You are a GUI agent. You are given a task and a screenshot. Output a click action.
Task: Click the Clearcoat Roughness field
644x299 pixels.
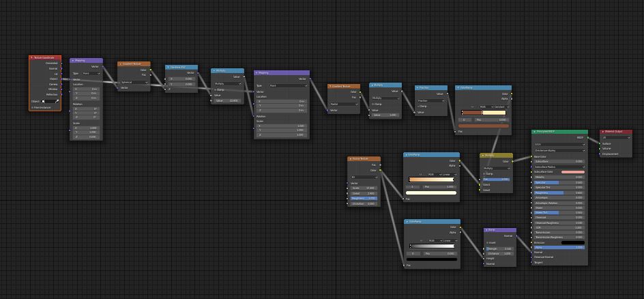559,223
